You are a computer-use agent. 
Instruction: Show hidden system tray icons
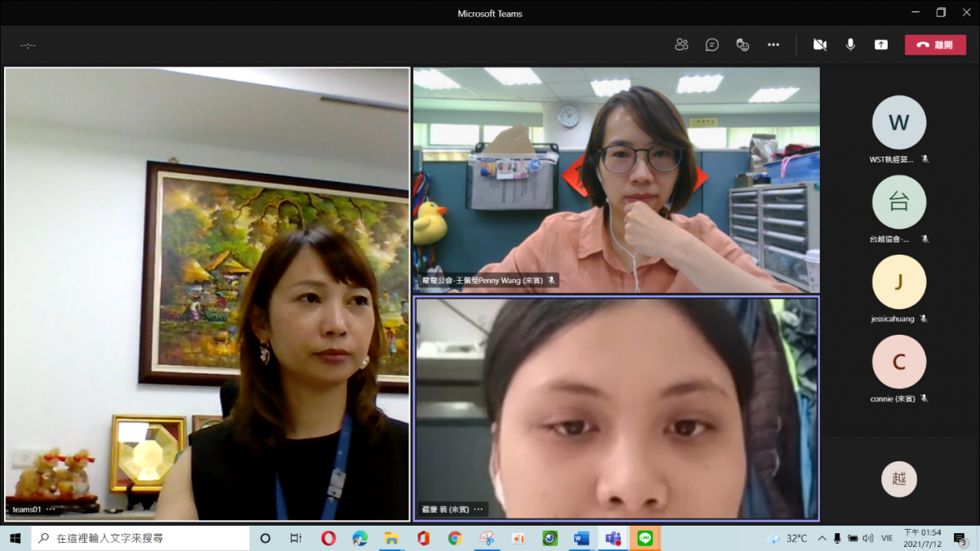point(822,538)
